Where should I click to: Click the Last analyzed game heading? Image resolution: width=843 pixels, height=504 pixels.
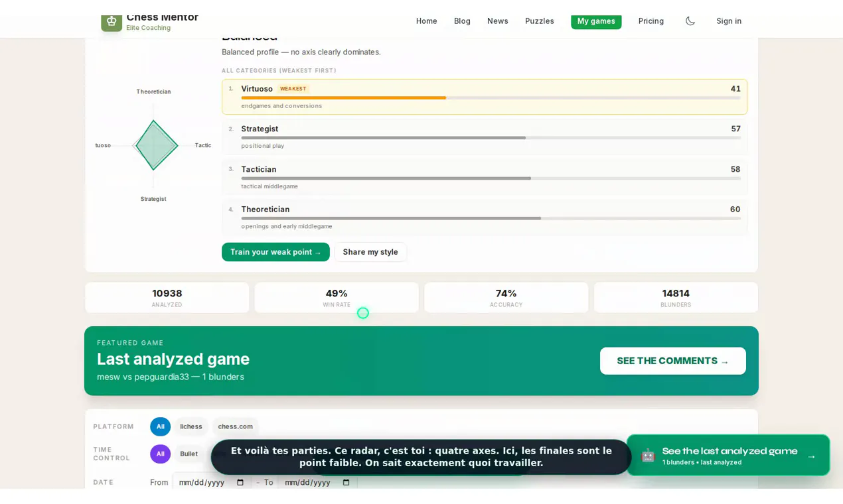173,359
